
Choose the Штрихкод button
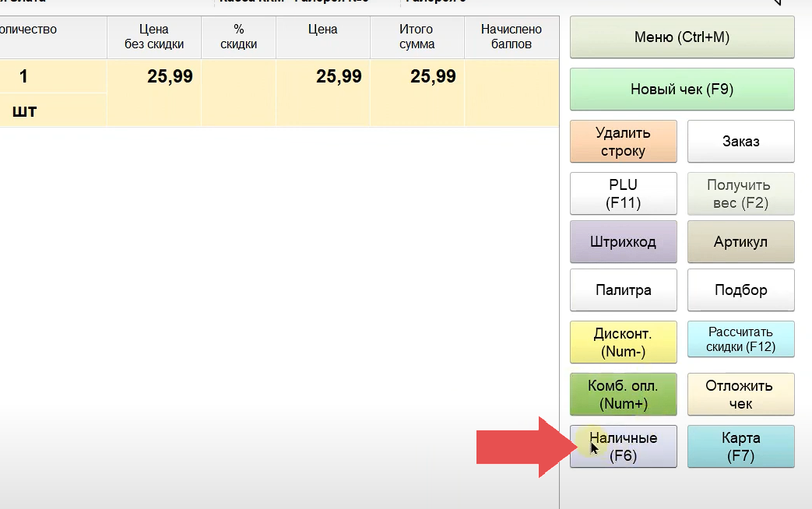point(623,242)
